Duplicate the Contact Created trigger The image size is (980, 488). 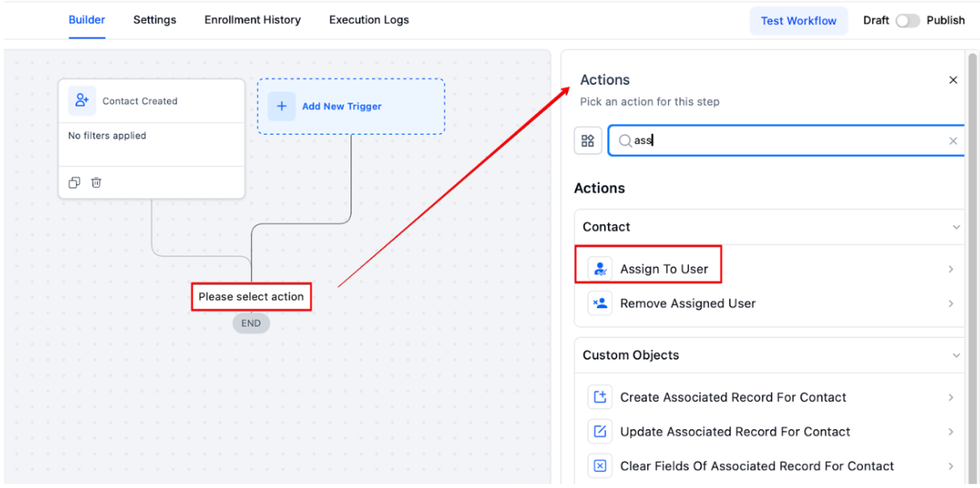(x=74, y=183)
